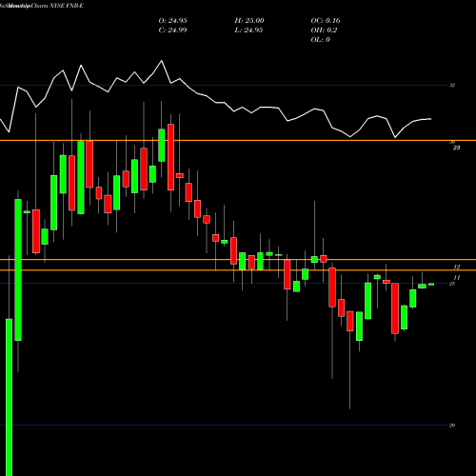The width and height of the screenshot is (476, 476).
Task: Click the '20' axis label
Action: 452,426
